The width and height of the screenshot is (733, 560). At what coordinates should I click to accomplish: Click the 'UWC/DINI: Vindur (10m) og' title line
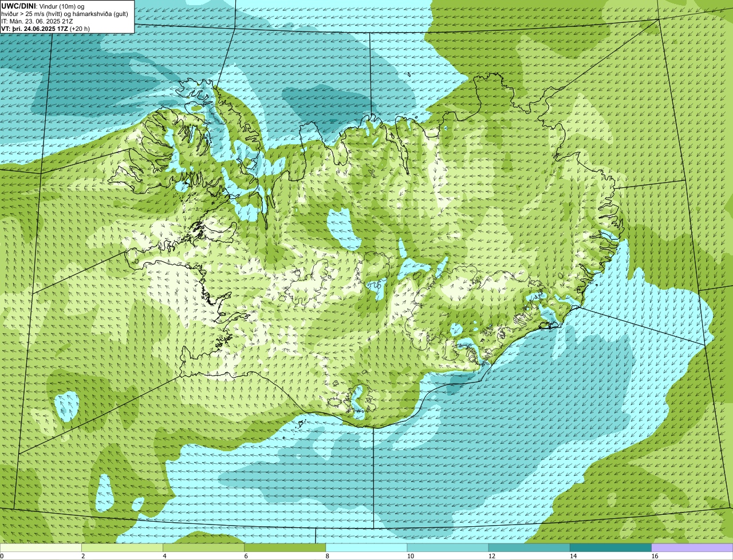43,6
